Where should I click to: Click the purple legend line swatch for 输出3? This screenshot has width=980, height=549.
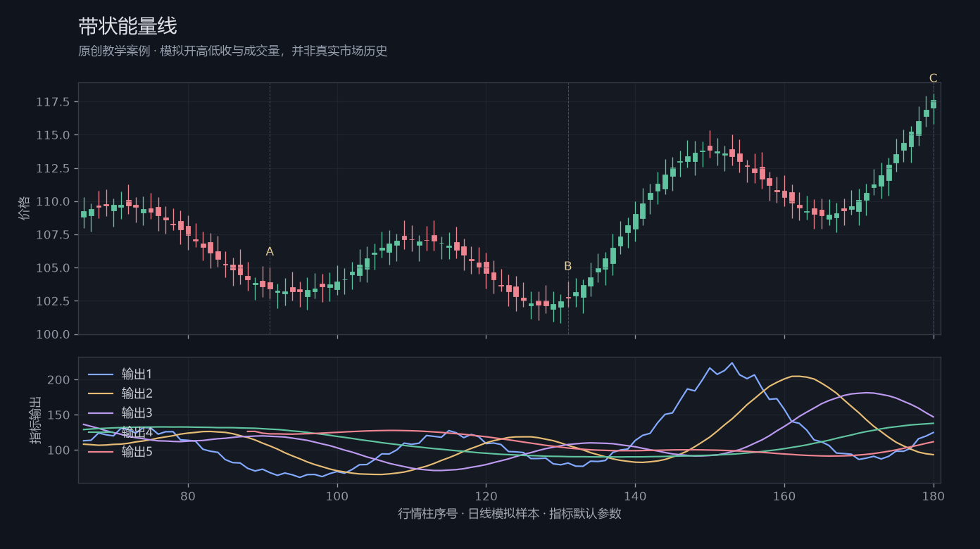pos(100,413)
